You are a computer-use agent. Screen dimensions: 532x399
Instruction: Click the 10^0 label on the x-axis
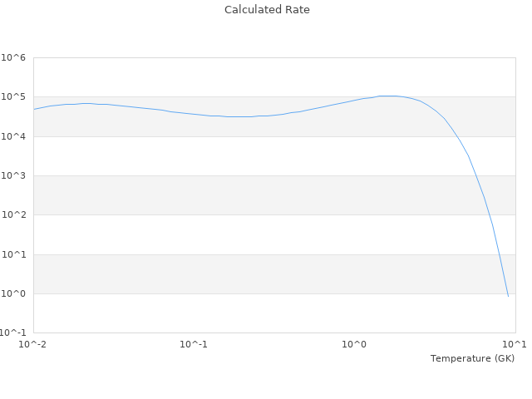pyautogui.click(x=355, y=344)
